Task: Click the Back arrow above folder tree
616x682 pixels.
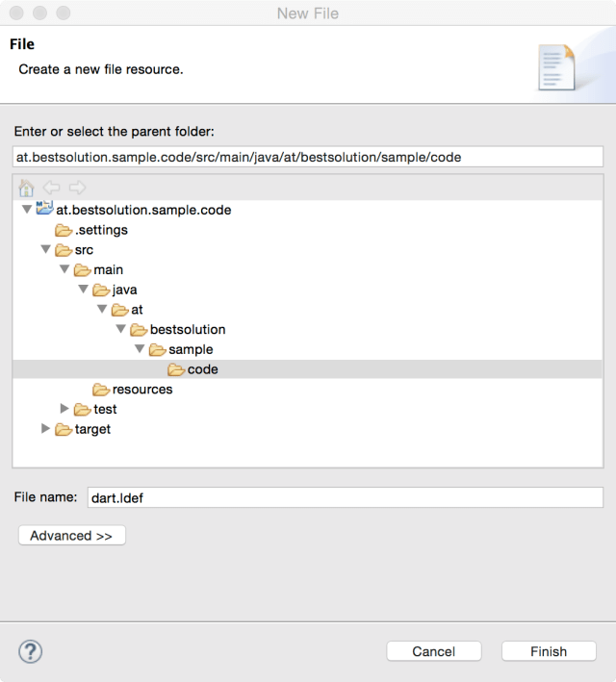Action: 52,188
